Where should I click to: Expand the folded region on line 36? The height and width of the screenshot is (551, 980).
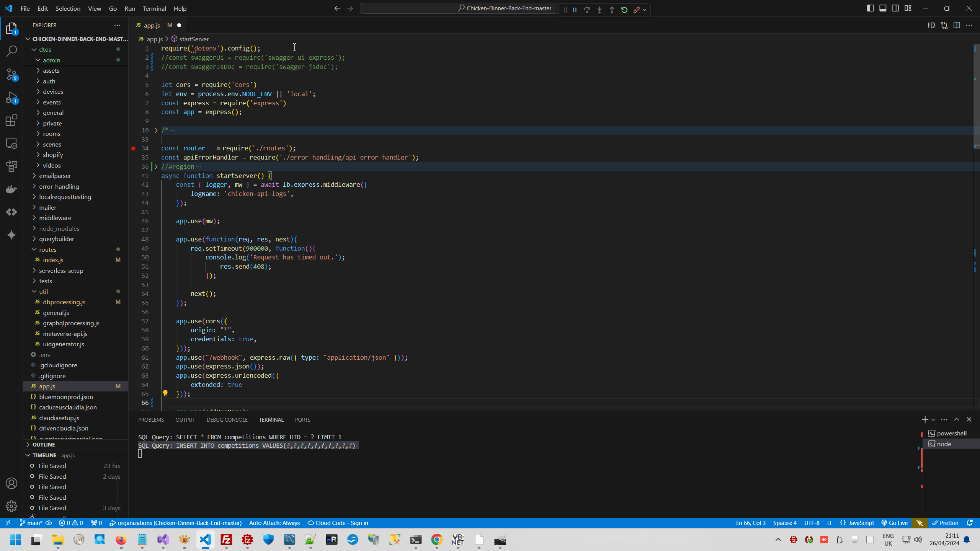156,167
